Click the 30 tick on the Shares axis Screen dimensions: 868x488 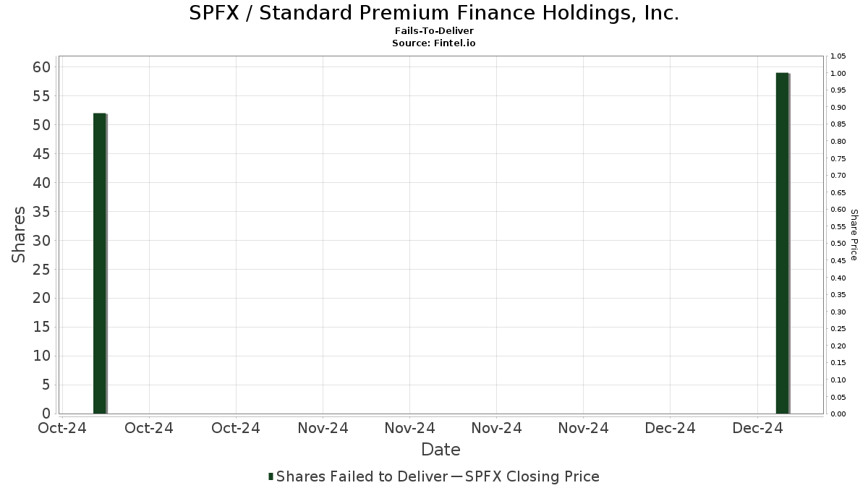[41, 241]
